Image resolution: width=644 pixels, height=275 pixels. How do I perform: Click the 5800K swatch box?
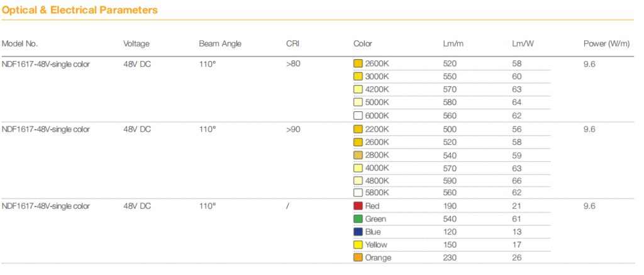[x=358, y=193]
